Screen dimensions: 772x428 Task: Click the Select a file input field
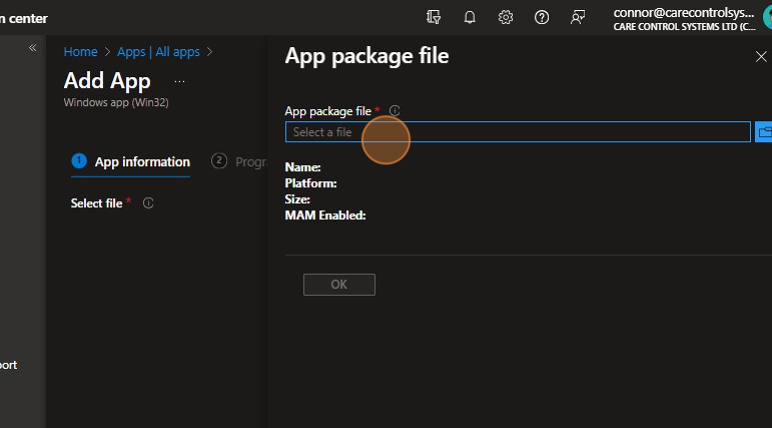coord(517,132)
